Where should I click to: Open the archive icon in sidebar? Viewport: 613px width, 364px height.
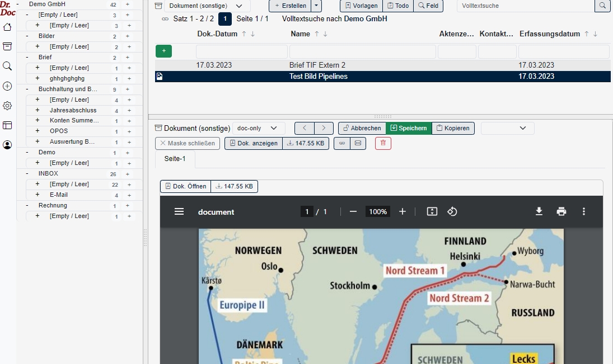click(x=7, y=46)
